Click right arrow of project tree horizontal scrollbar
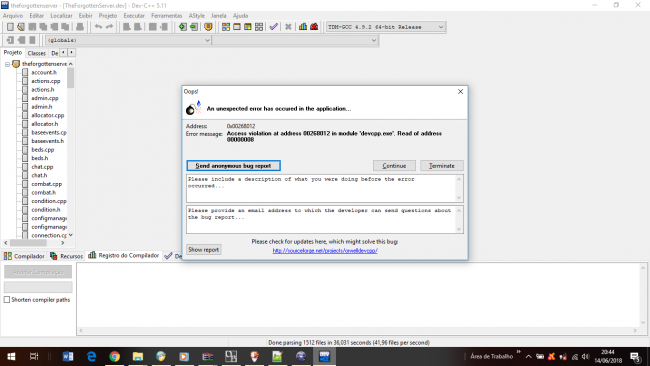The image size is (650, 366). tap(63, 243)
